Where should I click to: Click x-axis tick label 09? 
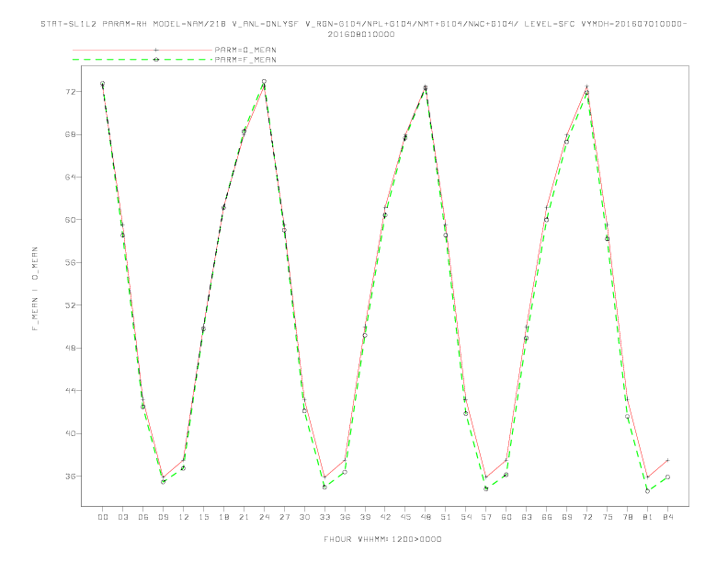coord(164,517)
